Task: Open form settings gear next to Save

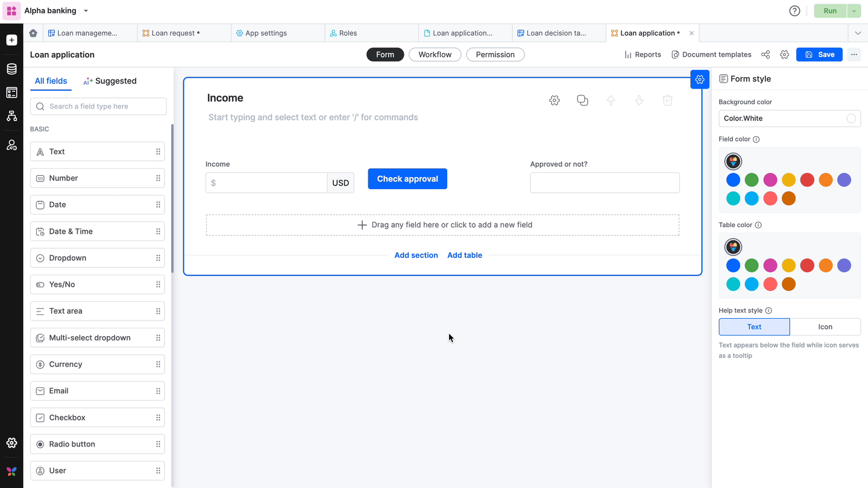Action: tap(784, 55)
